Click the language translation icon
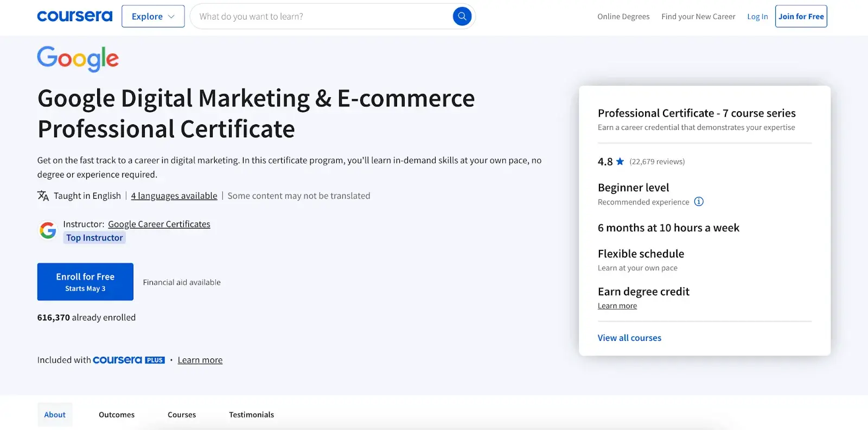868x430 pixels. point(43,196)
